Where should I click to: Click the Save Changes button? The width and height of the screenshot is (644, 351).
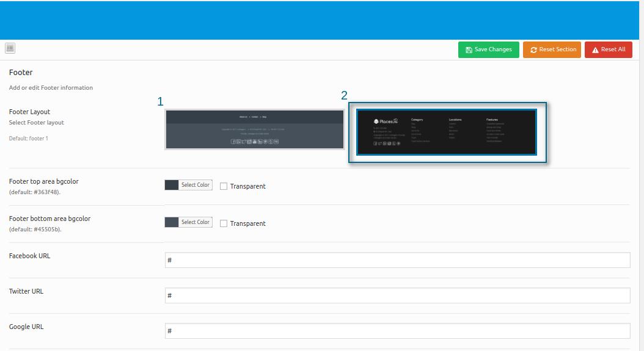488,49
